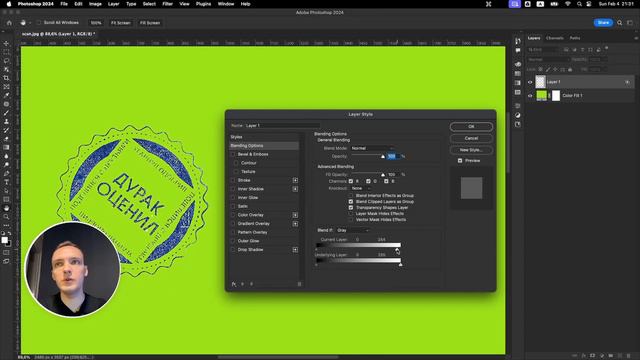Hide Layer 1 with eye icon
Screen dimensions: 640x360
(530, 82)
